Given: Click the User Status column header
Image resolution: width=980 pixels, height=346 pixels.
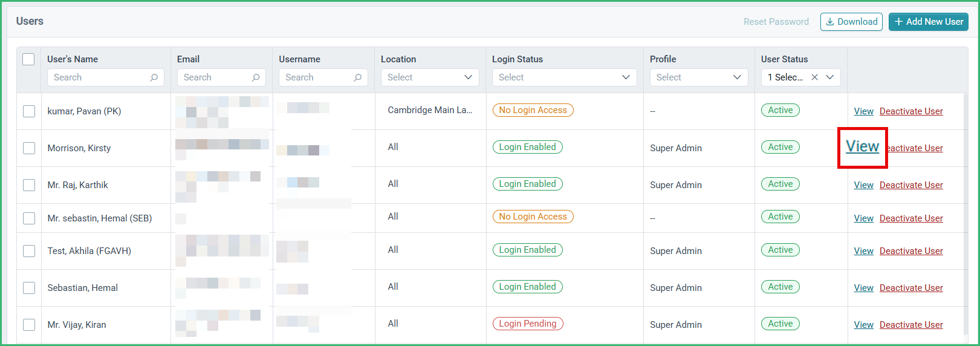Looking at the screenshot, I should coord(784,59).
